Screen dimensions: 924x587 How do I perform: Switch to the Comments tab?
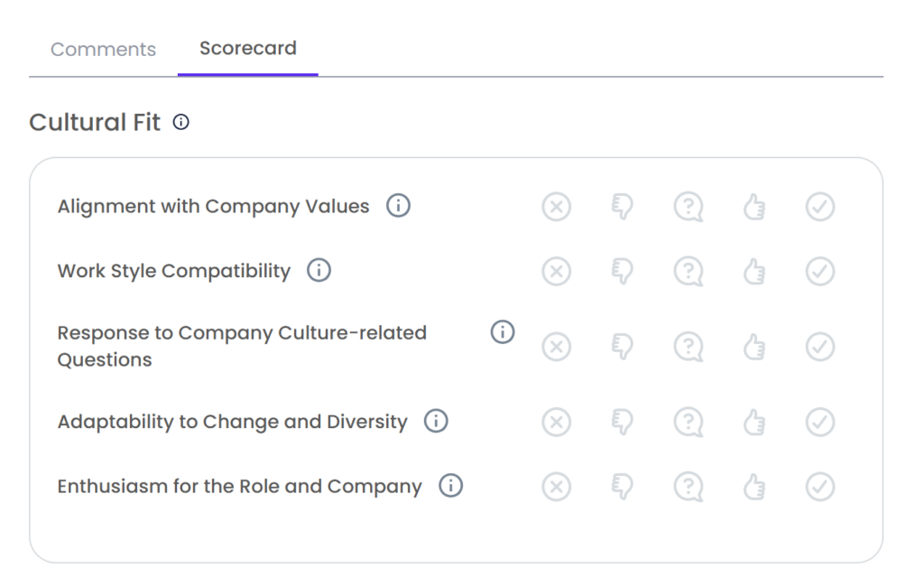coord(103,49)
